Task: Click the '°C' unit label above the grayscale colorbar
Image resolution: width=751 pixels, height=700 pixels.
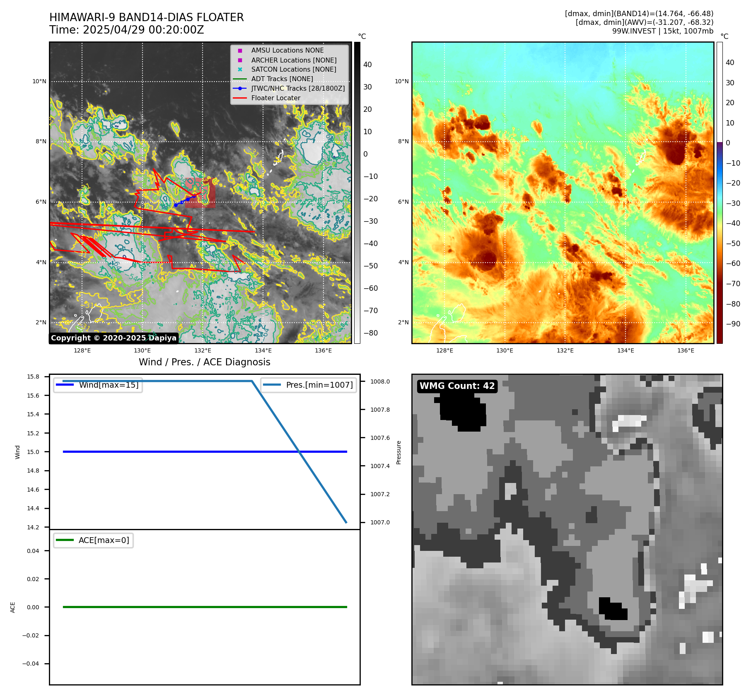Action: point(362,36)
